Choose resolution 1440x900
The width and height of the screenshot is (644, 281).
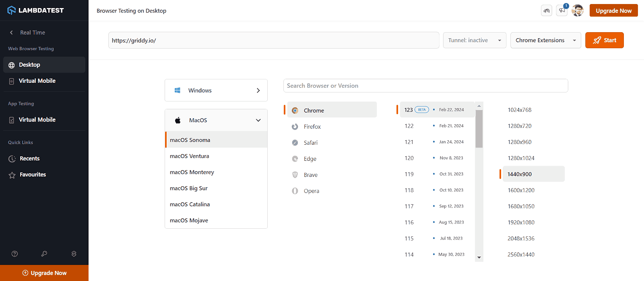[533, 174]
